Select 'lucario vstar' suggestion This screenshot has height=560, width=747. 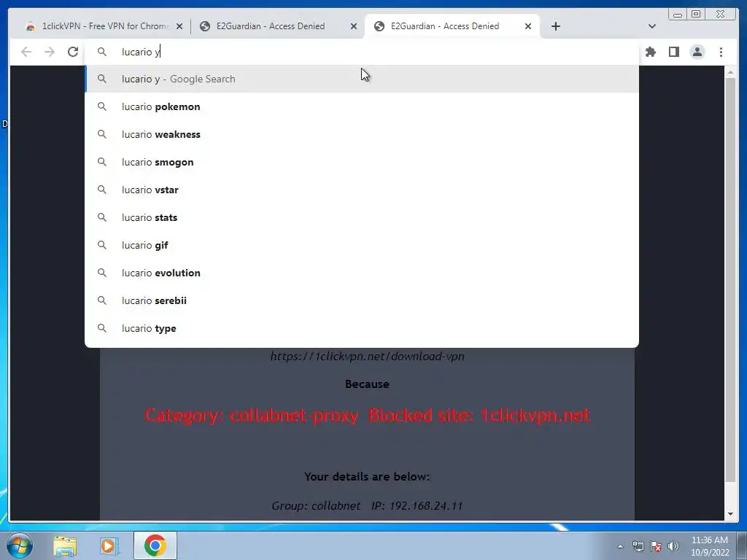pos(362,190)
